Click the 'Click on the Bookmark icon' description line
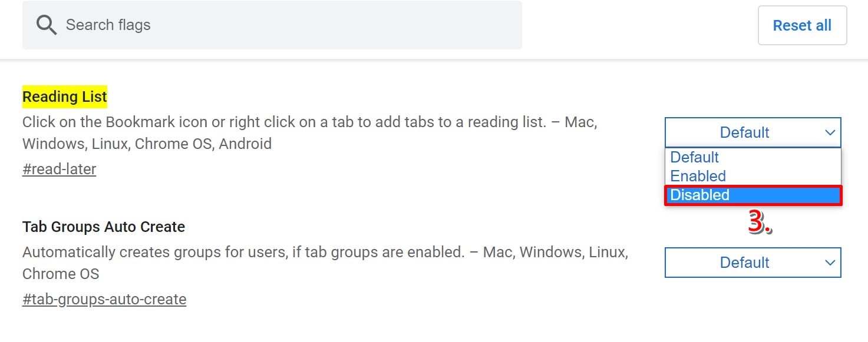This screenshot has width=868, height=342. coord(310,122)
